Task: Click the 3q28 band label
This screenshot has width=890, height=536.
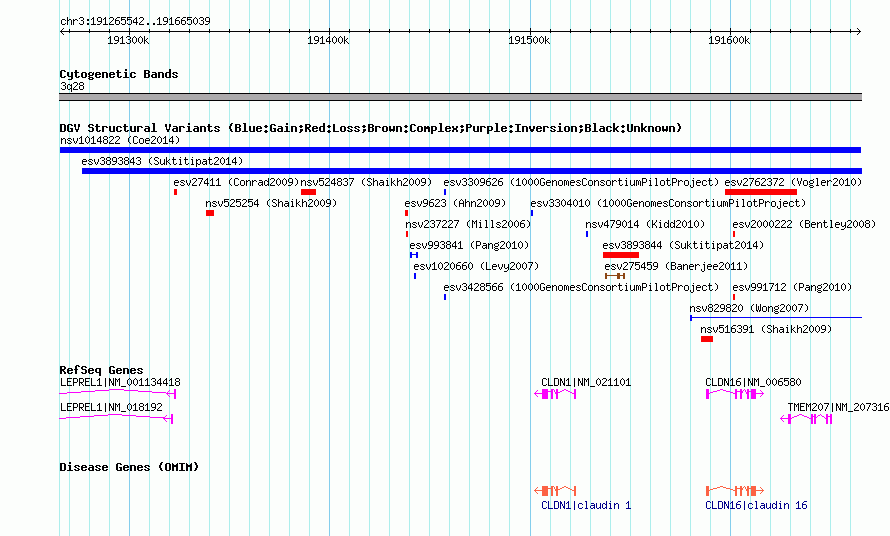Action: pyautogui.click(x=72, y=86)
